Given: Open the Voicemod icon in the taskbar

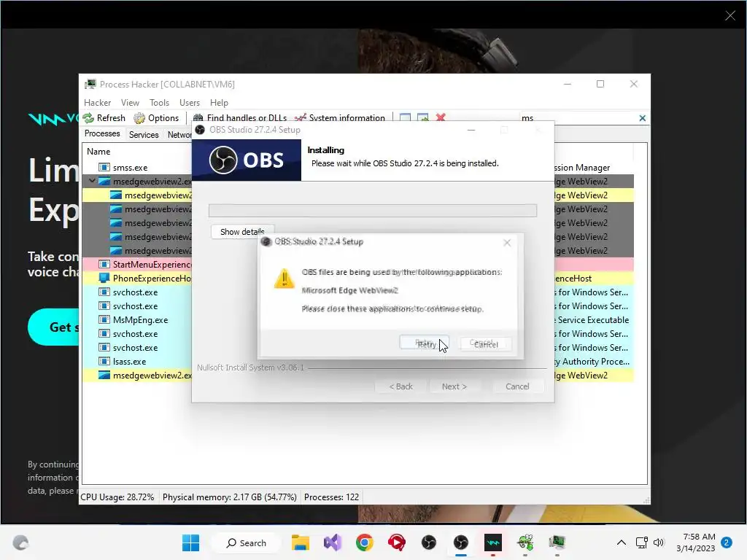Looking at the screenshot, I should pos(493,542).
